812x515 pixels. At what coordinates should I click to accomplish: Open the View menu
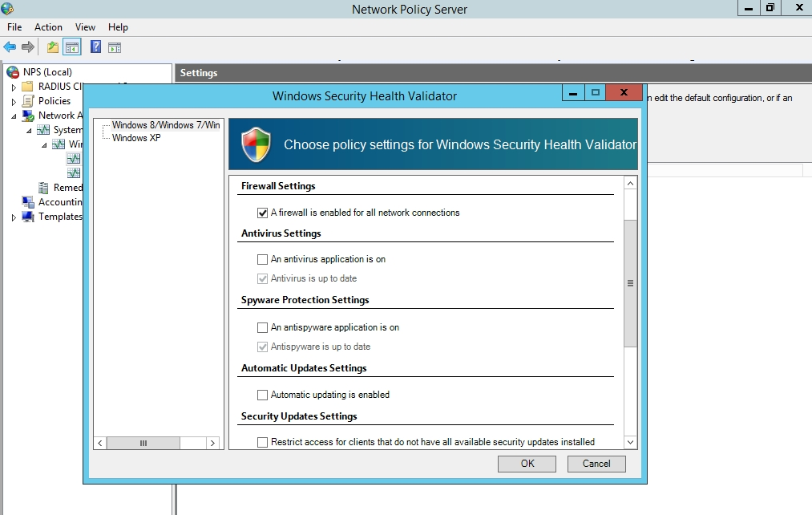[85, 27]
